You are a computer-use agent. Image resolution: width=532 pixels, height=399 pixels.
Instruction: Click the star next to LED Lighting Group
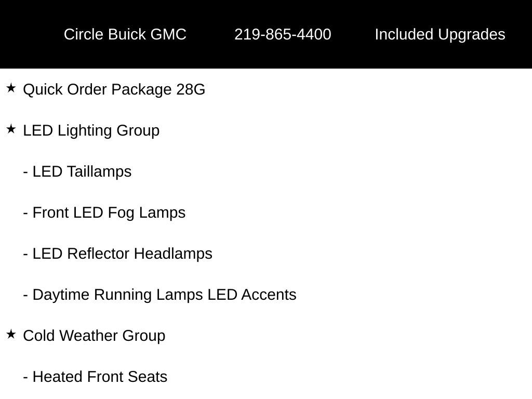tap(11, 129)
